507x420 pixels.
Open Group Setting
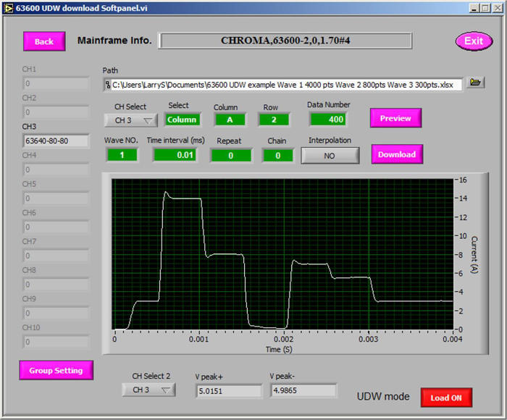tap(56, 370)
